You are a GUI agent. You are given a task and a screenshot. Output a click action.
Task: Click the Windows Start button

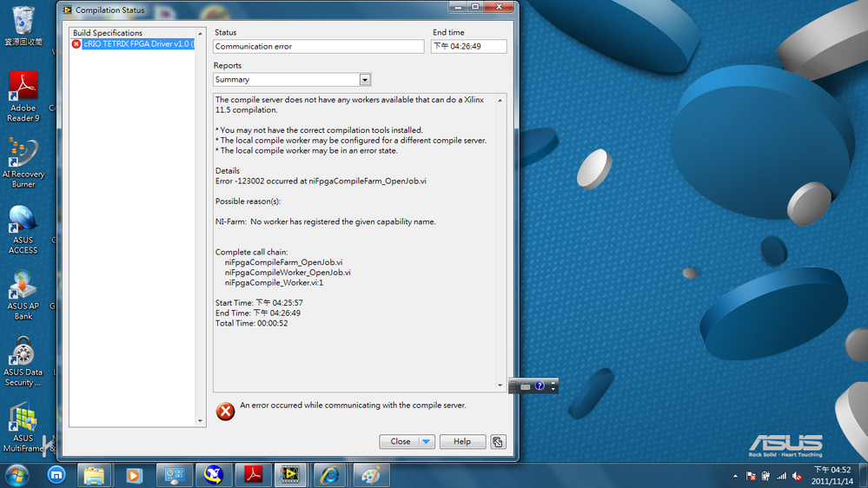[17, 475]
